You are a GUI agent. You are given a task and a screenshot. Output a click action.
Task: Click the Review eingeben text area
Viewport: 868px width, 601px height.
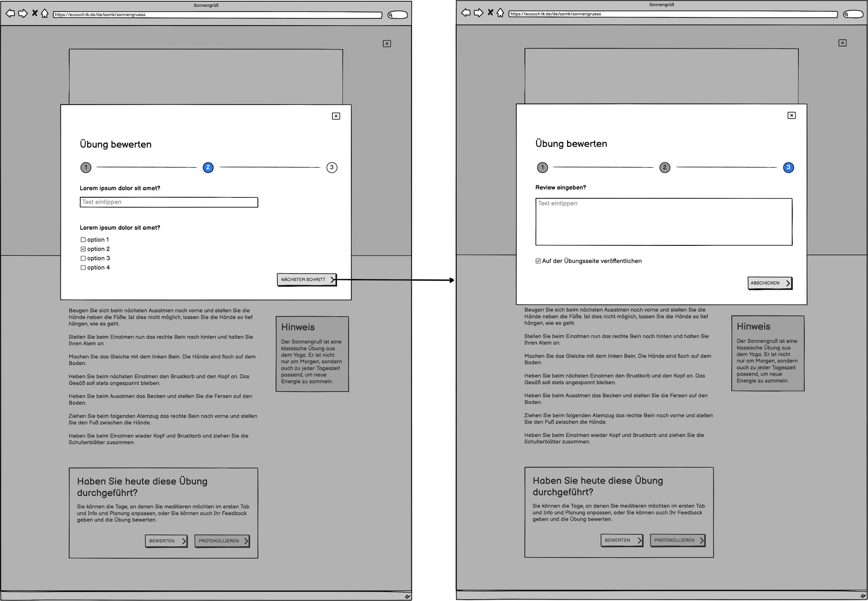[x=664, y=222]
